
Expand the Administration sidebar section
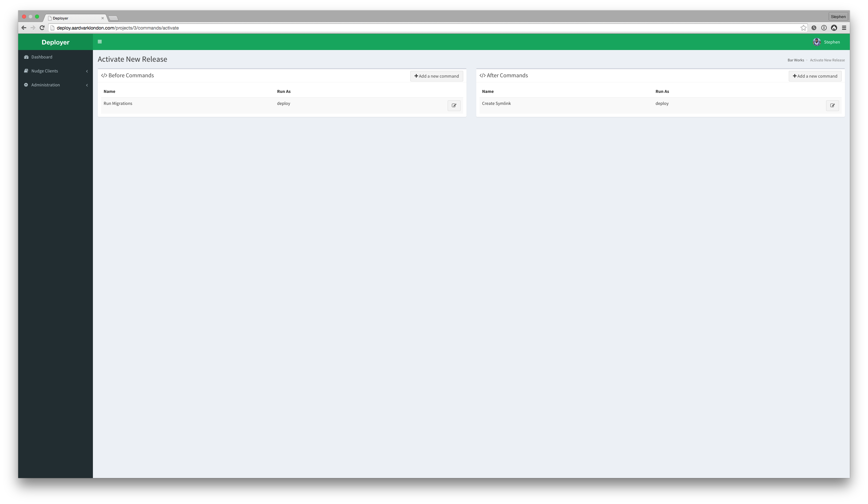(86, 85)
